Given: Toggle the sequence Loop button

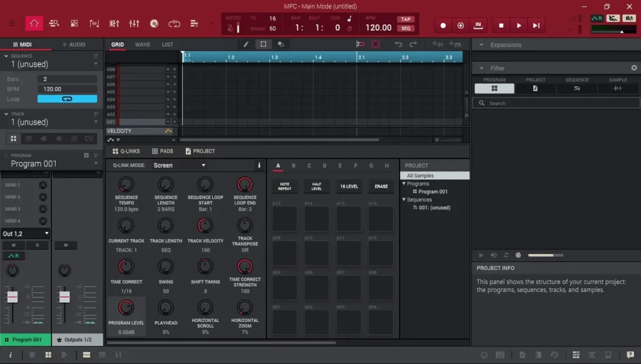Looking at the screenshot, I should tap(67, 99).
